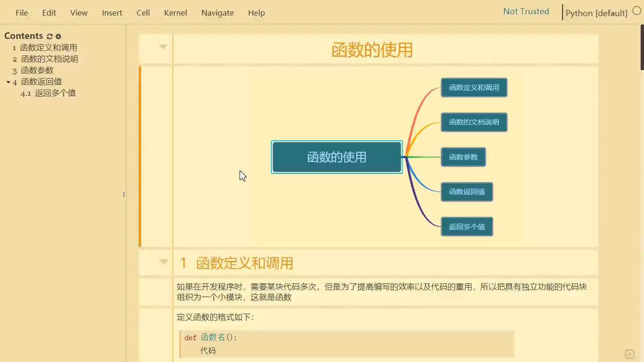Click the scroll-to-top icon at bottom right
Image resolution: width=644 pixels, height=362 pixels.
[x=629, y=354]
